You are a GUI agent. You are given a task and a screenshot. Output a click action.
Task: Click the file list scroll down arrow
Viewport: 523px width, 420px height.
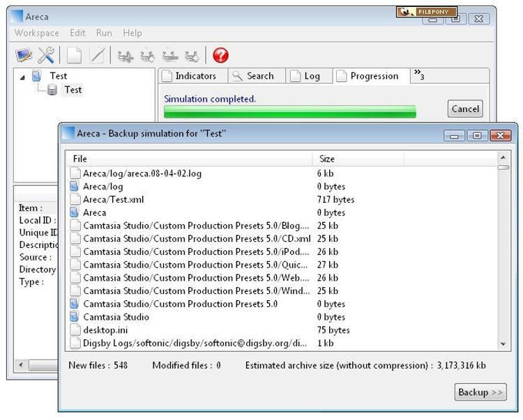tap(503, 343)
